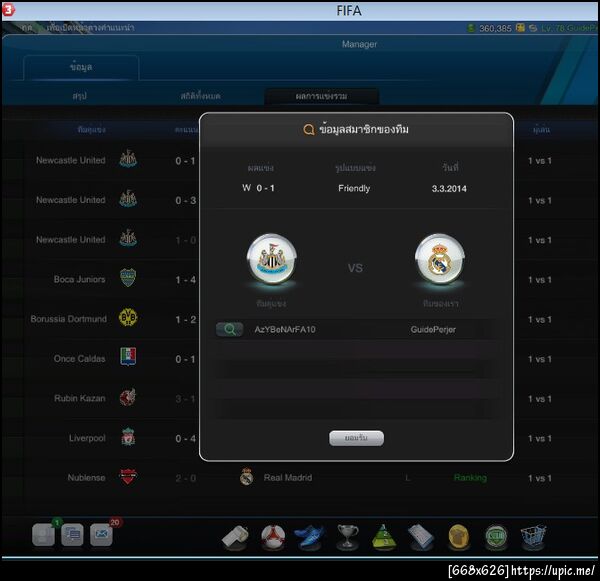Image resolution: width=600 pixels, height=581 pixels.
Task: Click the Nublense crest icon
Action: coord(128,477)
